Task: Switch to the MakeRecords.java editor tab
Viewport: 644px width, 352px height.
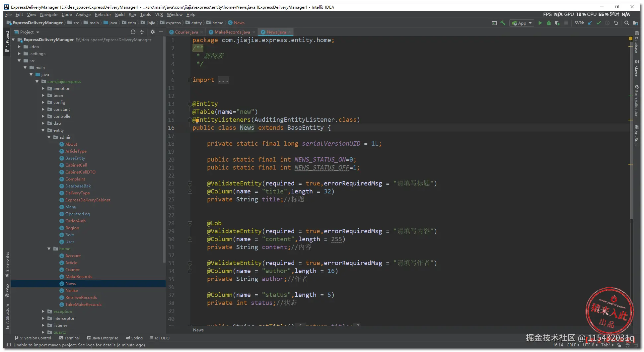Action: (232, 32)
